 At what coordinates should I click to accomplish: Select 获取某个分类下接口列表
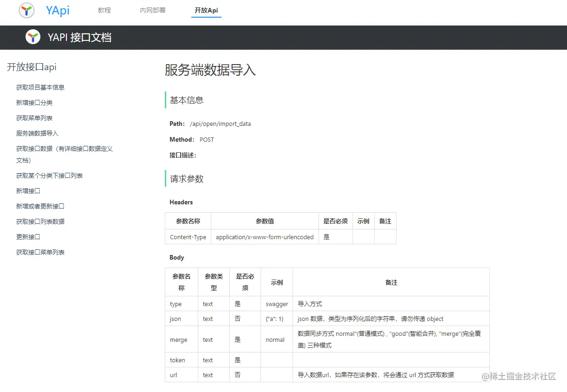(49, 176)
